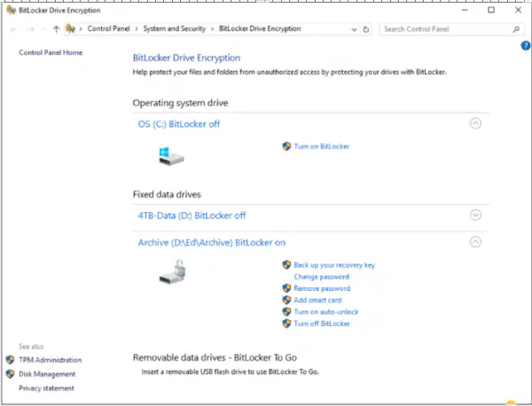
Task: Go to Control Panel breadcrumb
Action: [x=108, y=28]
